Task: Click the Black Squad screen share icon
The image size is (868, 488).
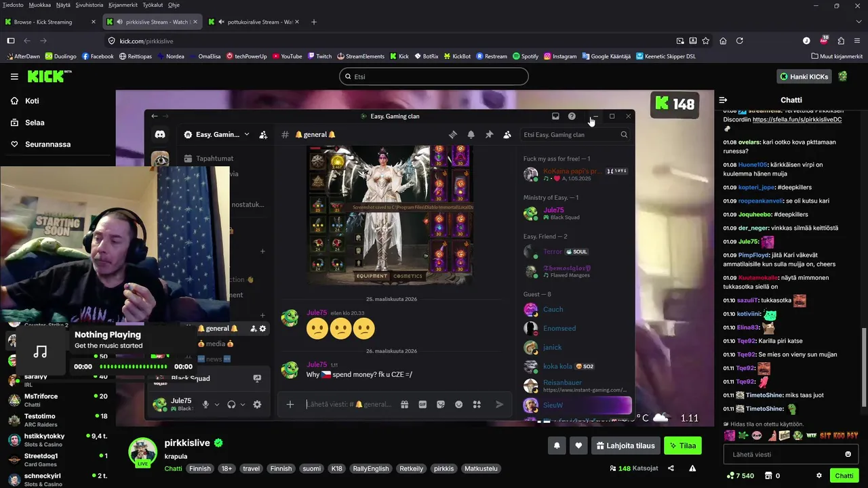Action: (x=257, y=378)
